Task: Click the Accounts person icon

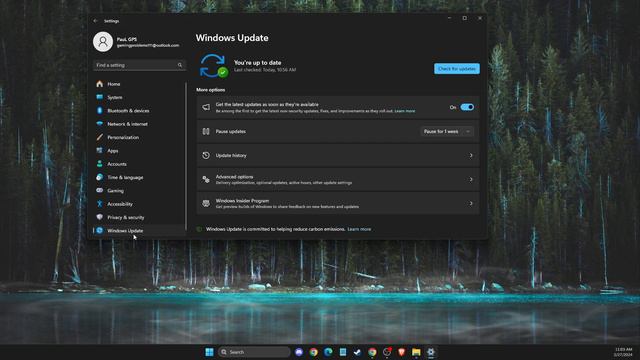Action: point(100,164)
